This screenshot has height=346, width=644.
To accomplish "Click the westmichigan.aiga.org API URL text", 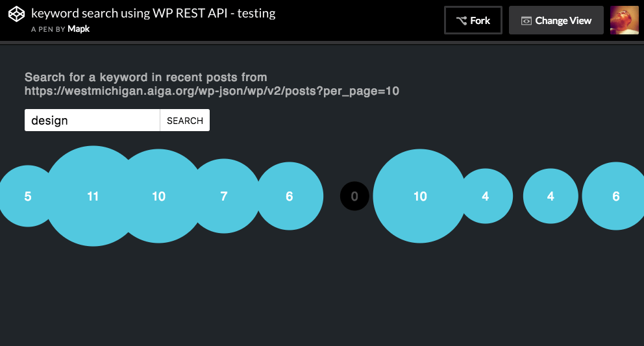I will [x=212, y=91].
